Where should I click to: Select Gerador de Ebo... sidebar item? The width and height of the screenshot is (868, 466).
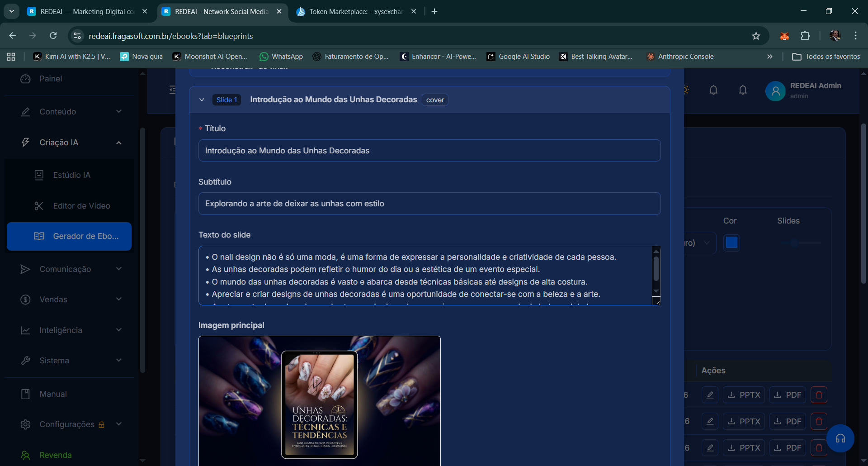point(69,236)
